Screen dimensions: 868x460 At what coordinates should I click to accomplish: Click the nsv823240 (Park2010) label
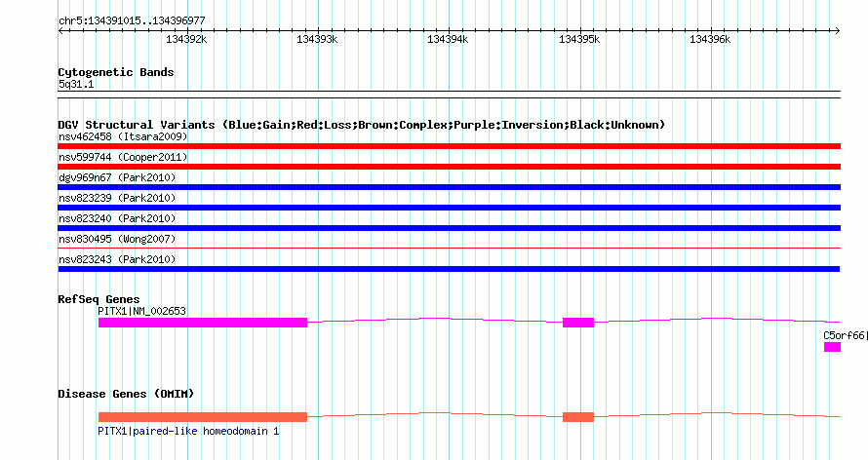117,218
